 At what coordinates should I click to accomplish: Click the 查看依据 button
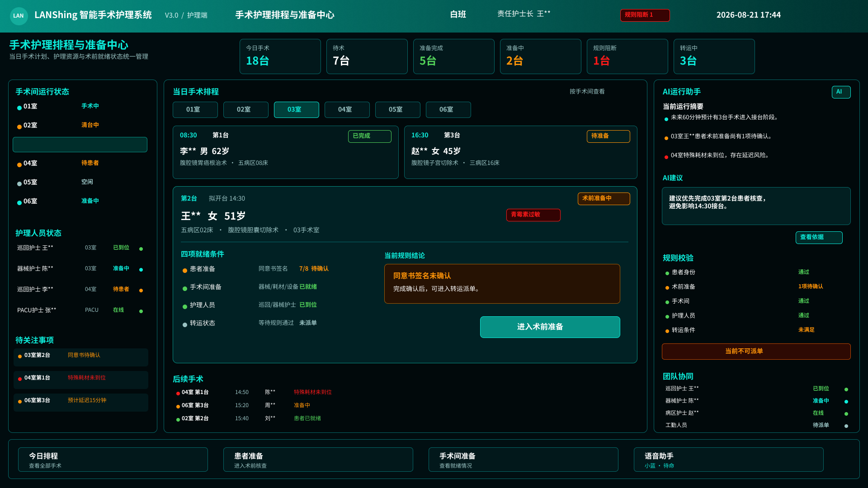click(819, 238)
